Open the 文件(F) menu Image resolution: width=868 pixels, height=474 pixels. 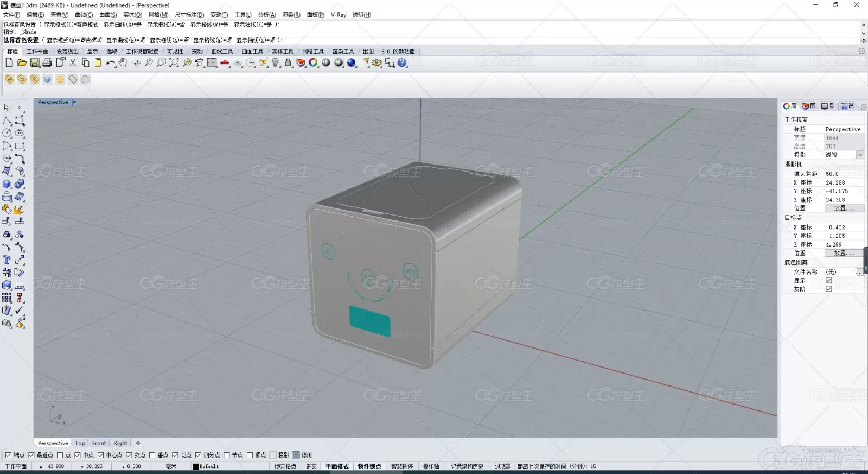tap(11, 15)
